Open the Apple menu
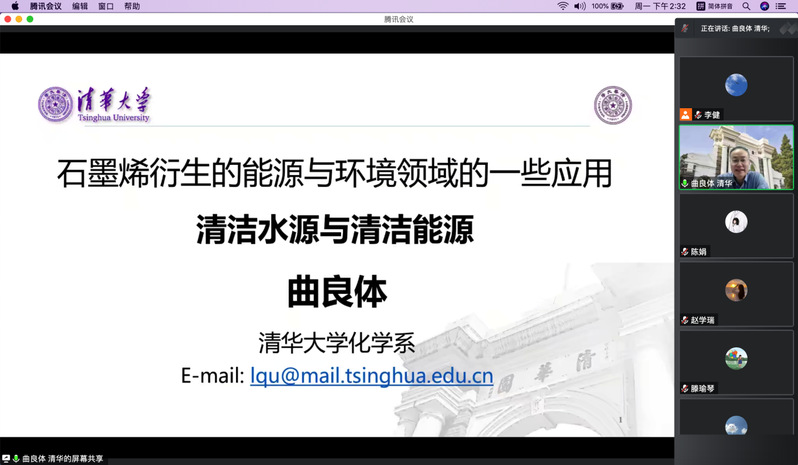Viewport: 798px width, 465px height. [14, 6]
